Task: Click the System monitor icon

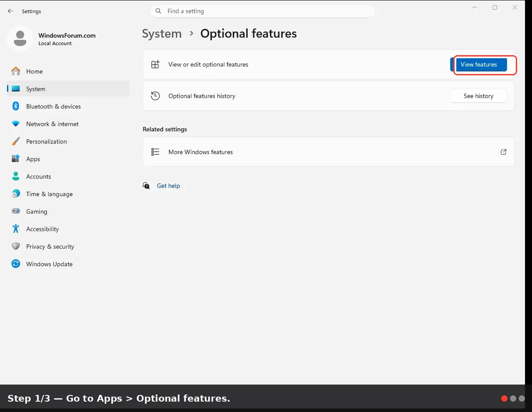Action: [16, 89]
